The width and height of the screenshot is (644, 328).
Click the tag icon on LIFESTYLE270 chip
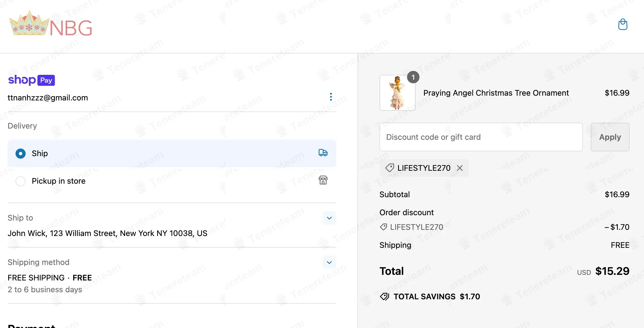pos(390,168)
